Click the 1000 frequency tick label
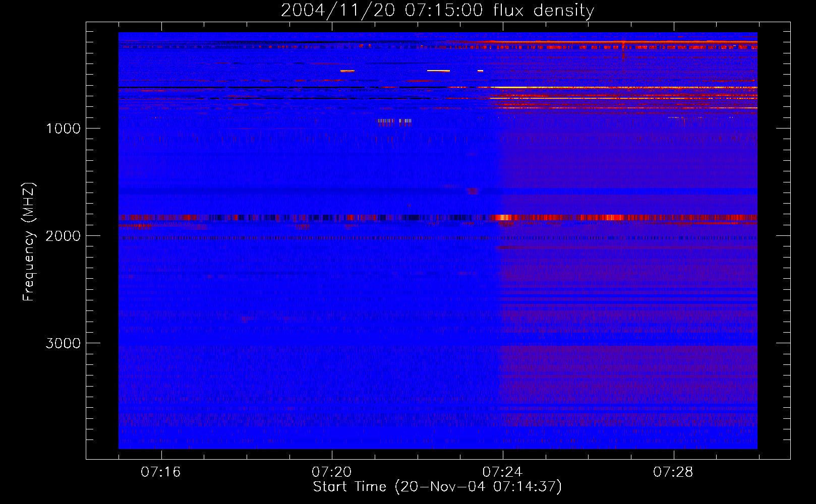Viewport: 816px width, 504px height. point(63,129)
